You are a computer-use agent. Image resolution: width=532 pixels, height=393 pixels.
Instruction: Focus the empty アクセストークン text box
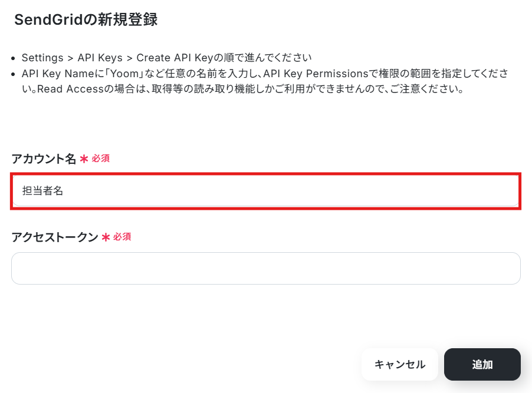(x=265, y=269)
